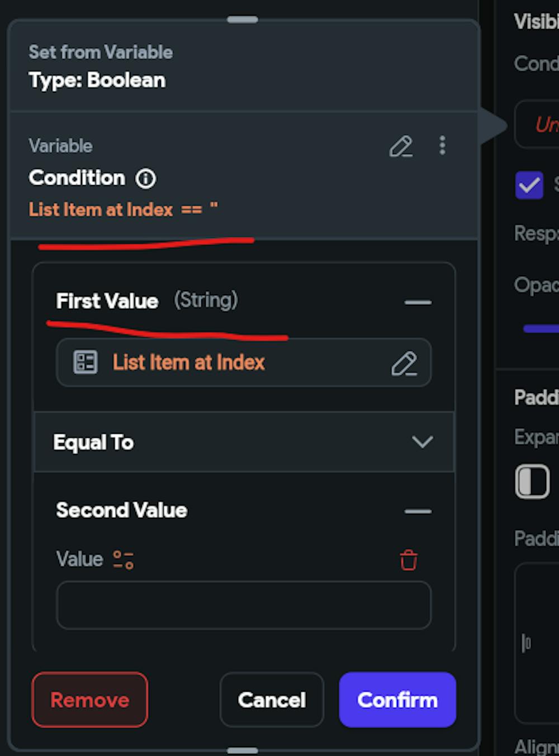Click the edit pencil icon beside Variable
This screenshot has width=559, height=756.
[401, 147]
